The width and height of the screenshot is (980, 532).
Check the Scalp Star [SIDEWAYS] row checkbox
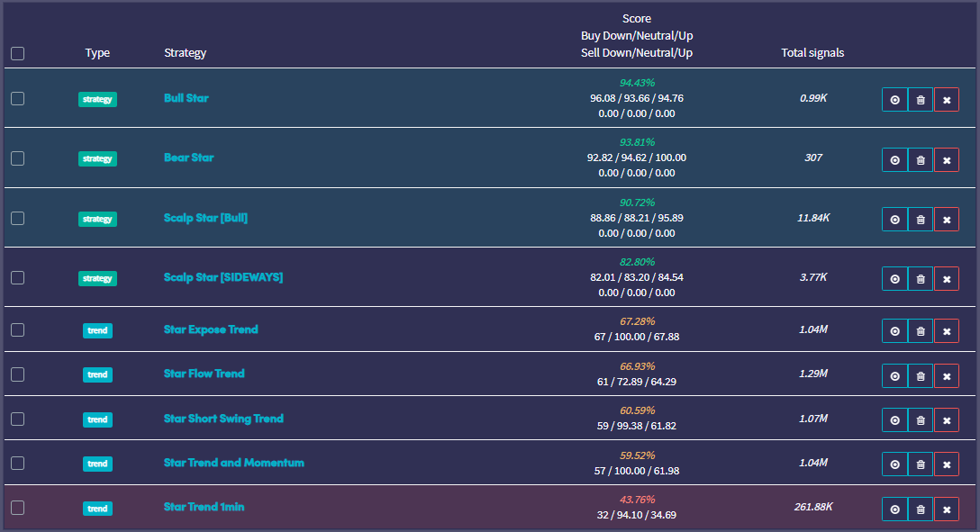(17, 277)
